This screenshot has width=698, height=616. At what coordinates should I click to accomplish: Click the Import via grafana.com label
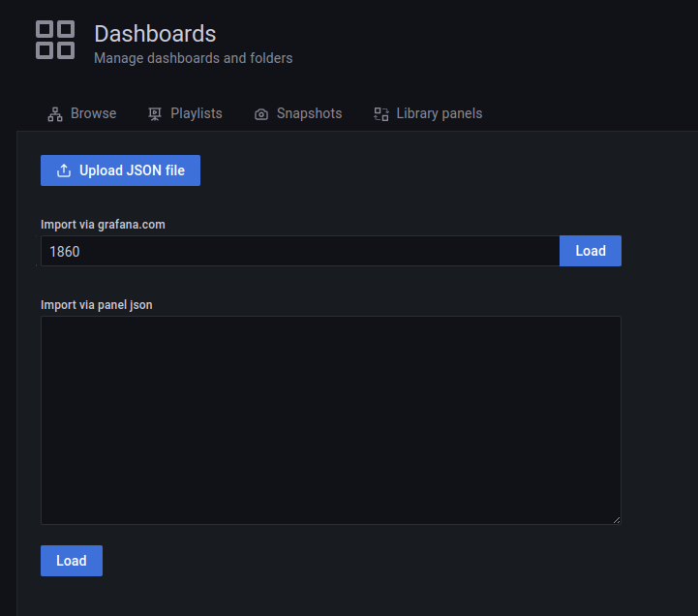pos(103,225)
